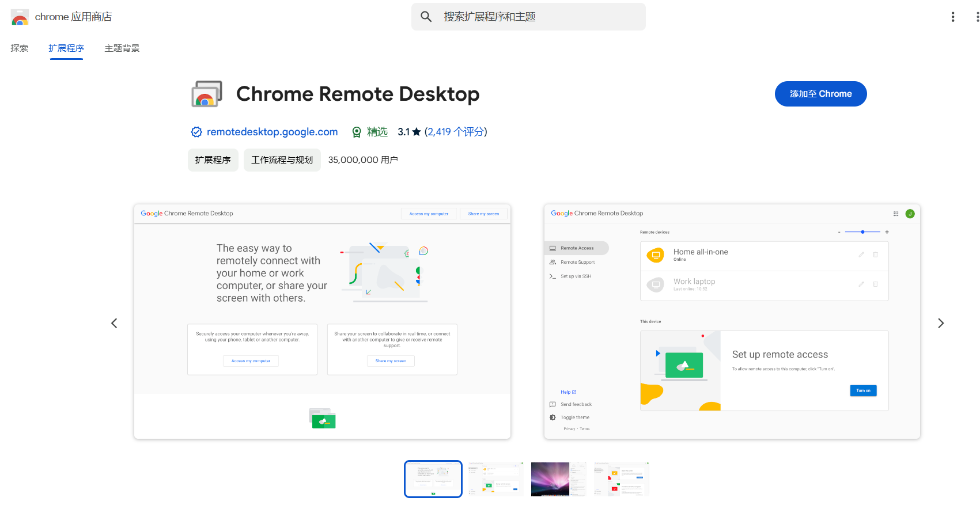
Task: Click the featured (精选) badge icon
Action: 357,132
